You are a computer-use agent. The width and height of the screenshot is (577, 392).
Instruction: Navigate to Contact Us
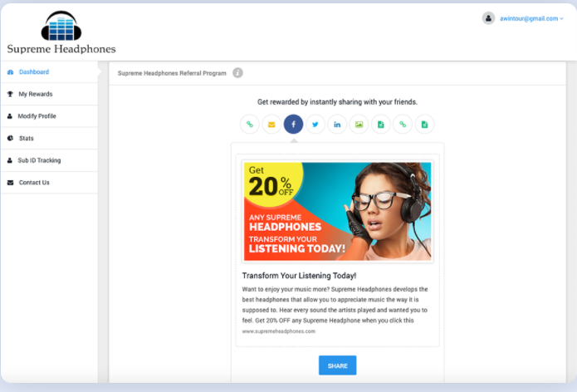(34, 182)
